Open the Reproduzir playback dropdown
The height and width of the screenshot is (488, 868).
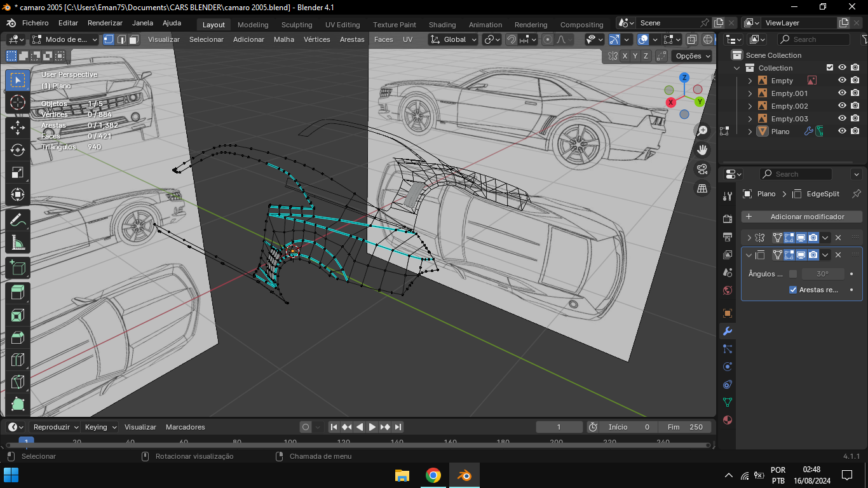pos(55,427)
